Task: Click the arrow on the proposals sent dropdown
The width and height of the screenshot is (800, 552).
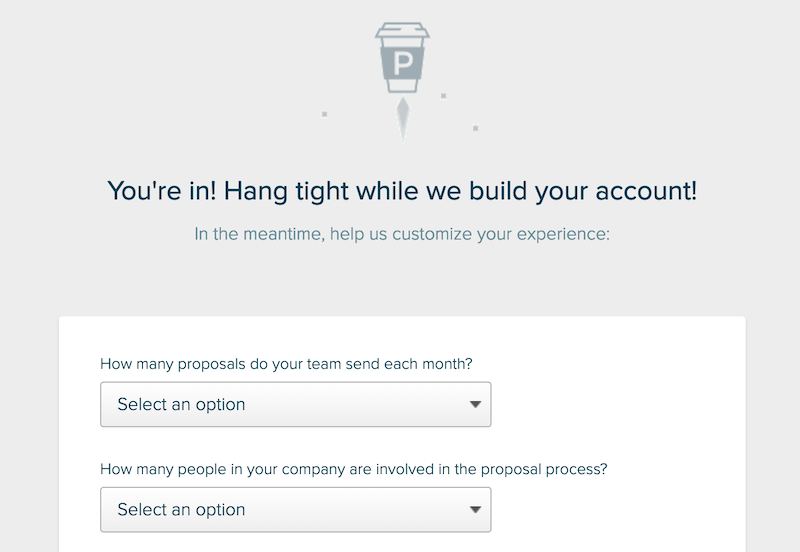Action: point(475,405)
